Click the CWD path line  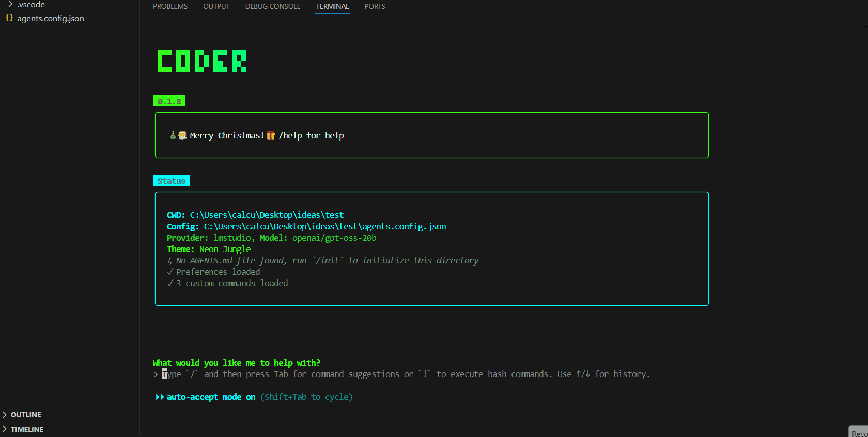click(x=255, y=215)
